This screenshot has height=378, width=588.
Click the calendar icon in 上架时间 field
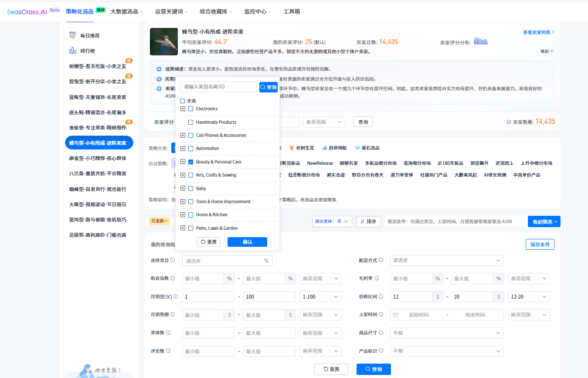(x=395, y=315)
